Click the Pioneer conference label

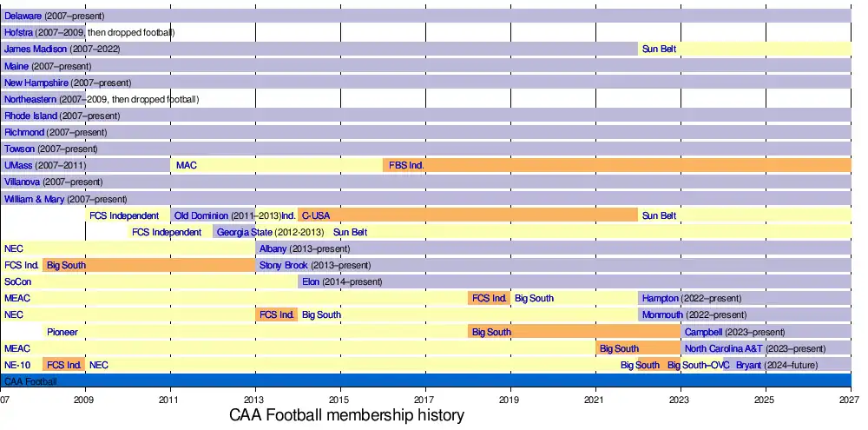(x=62, y=332)
